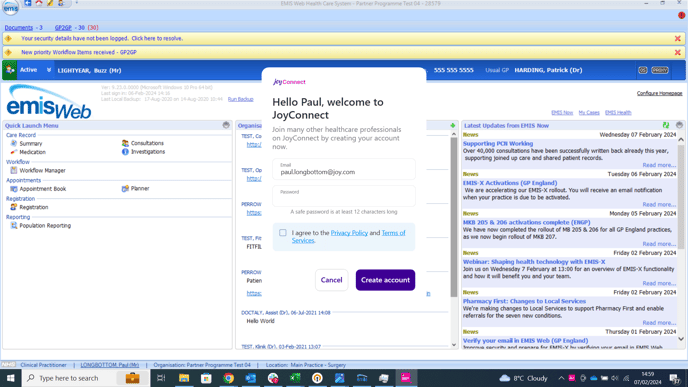Click the person icon in quick access toolbar

pos(61,3)
